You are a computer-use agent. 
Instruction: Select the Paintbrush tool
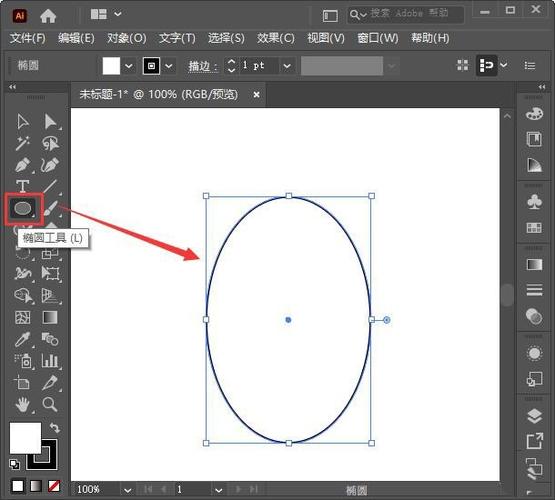point(51,208)
